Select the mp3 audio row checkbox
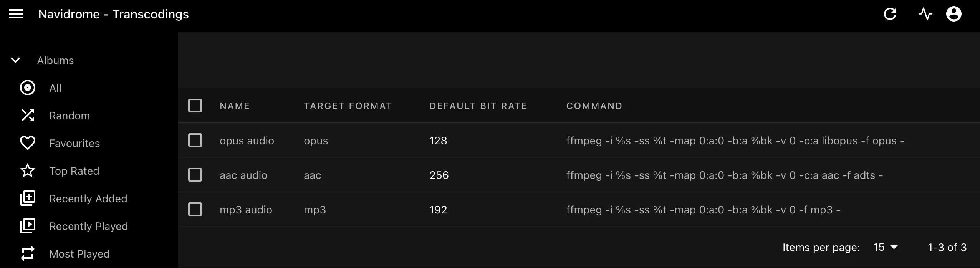 [x=195, y=210]
